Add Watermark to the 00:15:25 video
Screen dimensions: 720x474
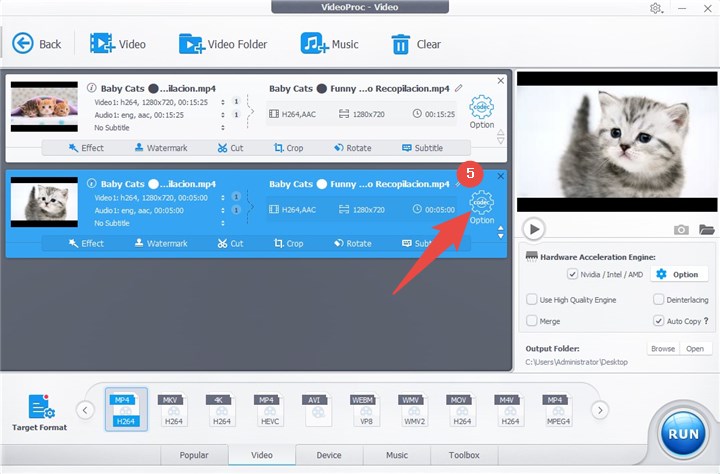(161, 148)
